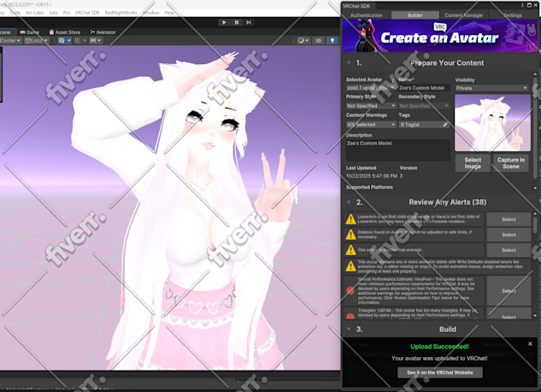
Task: Open the Authentication tab in VRChat SDK
Action: 367,15
